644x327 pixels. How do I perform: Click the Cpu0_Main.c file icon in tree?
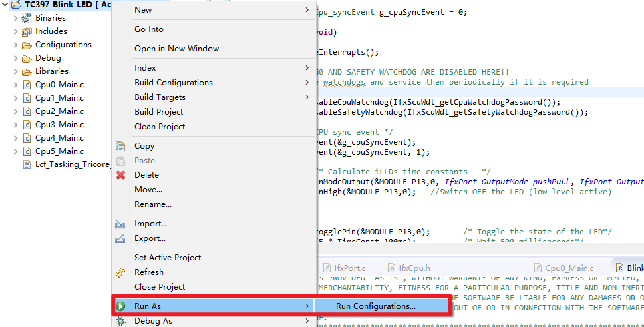pyautogui.click(x=27, y=85)
